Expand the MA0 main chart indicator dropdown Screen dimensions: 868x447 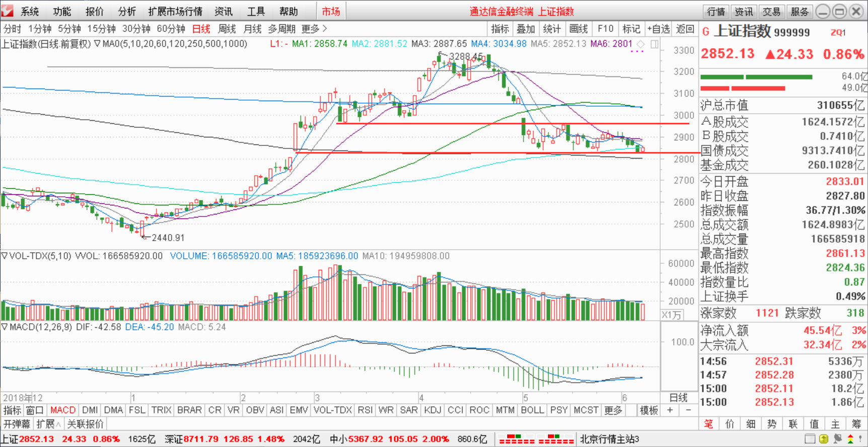97,44
